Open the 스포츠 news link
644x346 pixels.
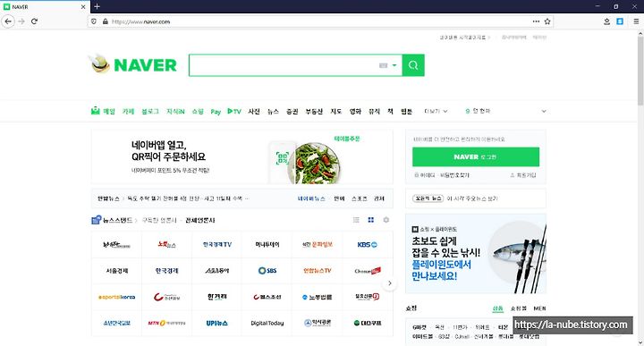pos(360,198)
